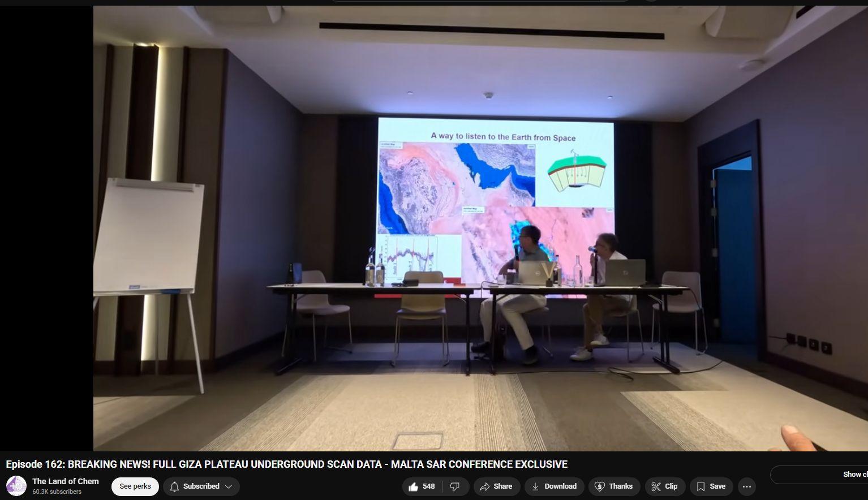
Task: Open the three-dots more actions menu
Action: coord(746,486)
